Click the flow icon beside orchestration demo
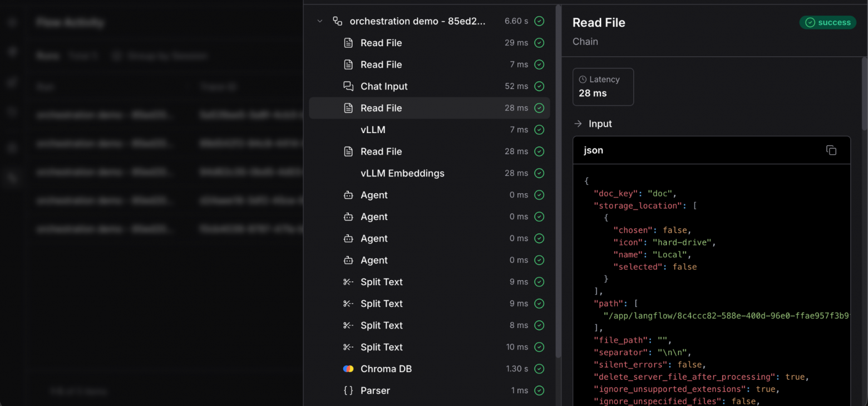This screenshot has width=868, height=406. 337,21
